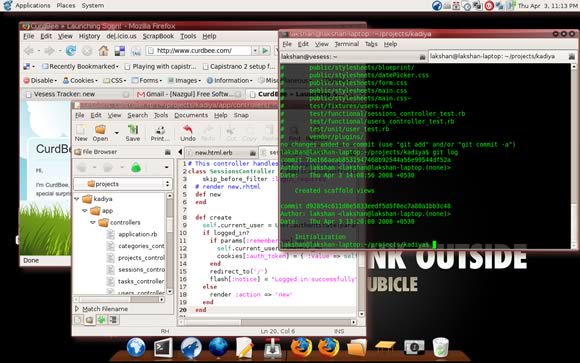Open the Terminal menu in terminal window
This screenshot has height=363, width=580.
coord(347,44)
